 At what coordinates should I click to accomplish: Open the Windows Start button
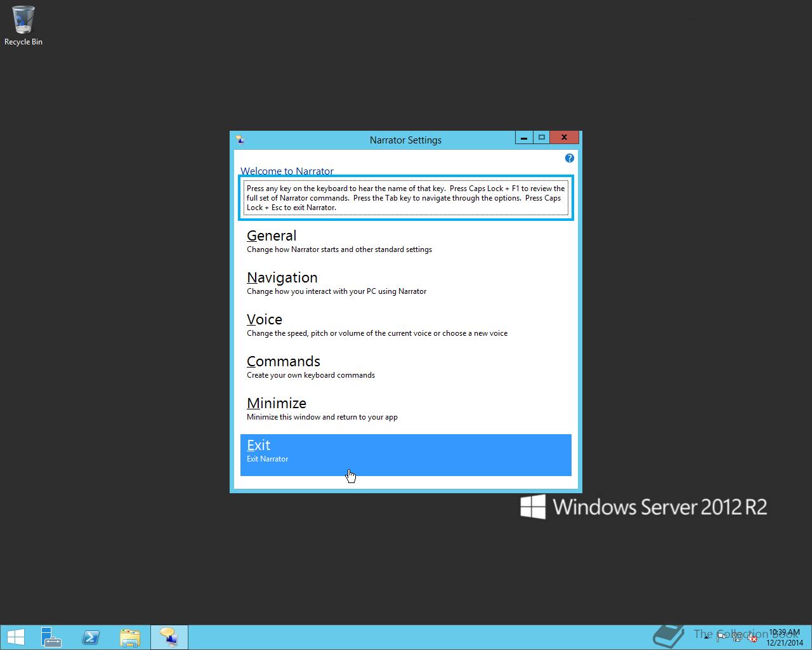pos(15,637)
